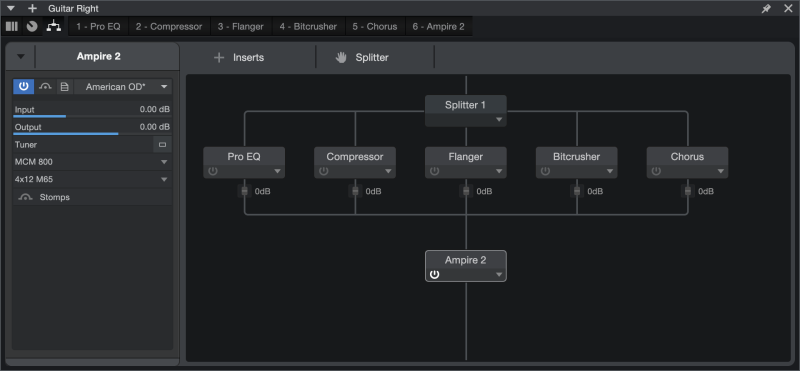Image resolution: width=800 pixels, height=371 pixels.
Task: Show the channel mix knob icon
Action: (x=32, y=26)
